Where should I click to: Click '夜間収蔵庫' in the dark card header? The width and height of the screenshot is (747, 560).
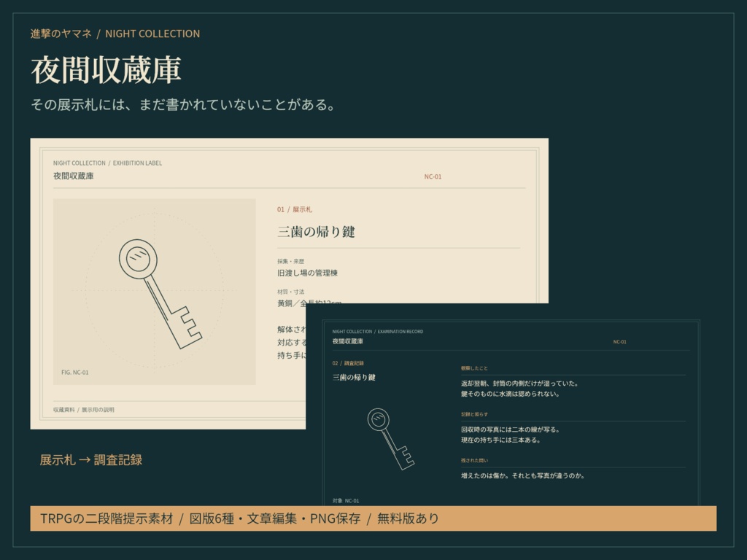(348, 341)
